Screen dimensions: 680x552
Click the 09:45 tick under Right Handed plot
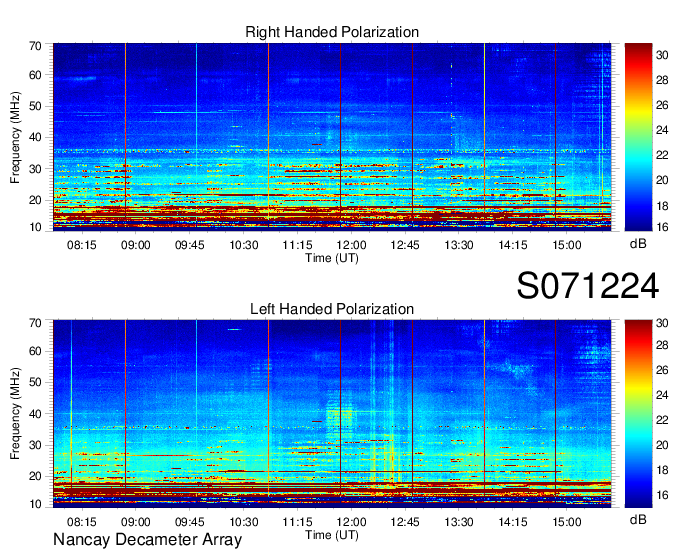(x=190, y=245)
